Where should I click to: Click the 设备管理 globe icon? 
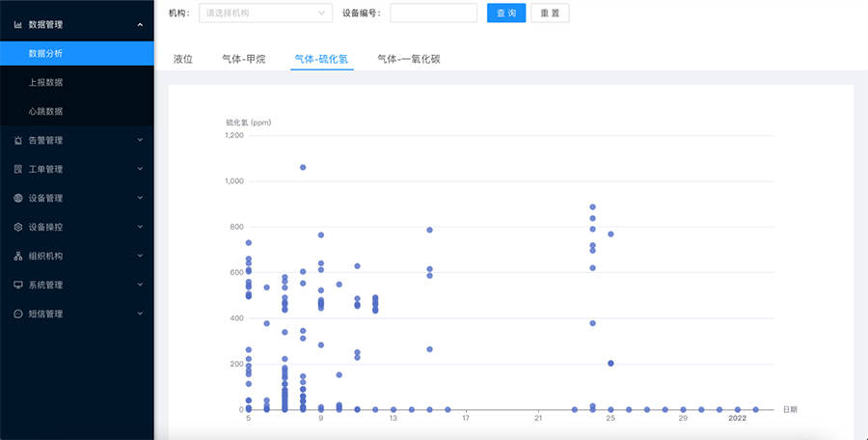18,199
